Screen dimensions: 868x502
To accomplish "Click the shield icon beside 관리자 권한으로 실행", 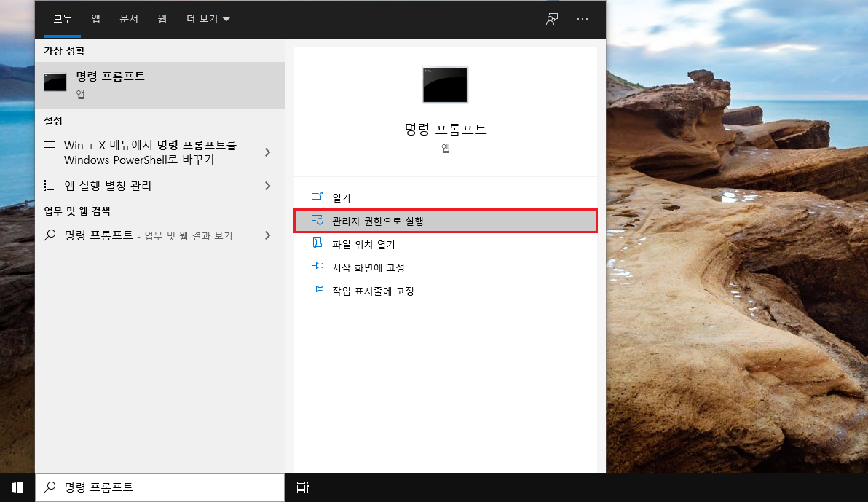I will click(x=317, y=220).
